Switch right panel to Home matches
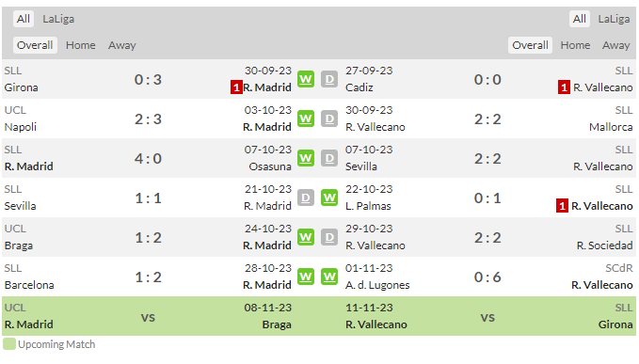This screenshot has width=639, height=364. point(575,45)
